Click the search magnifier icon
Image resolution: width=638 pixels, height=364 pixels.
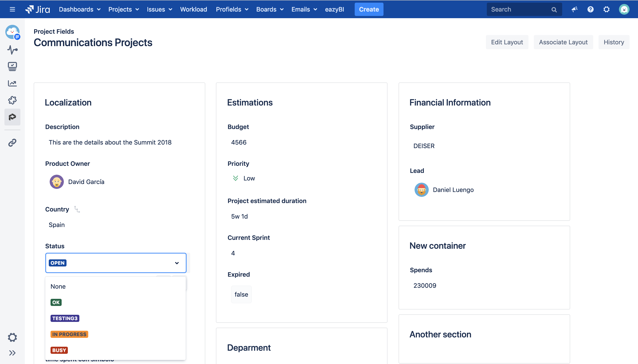point(554,10)
